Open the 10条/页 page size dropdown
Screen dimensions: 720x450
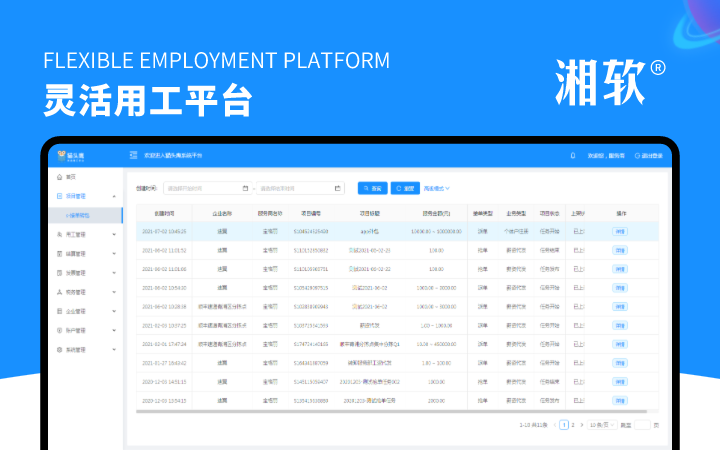599,425
